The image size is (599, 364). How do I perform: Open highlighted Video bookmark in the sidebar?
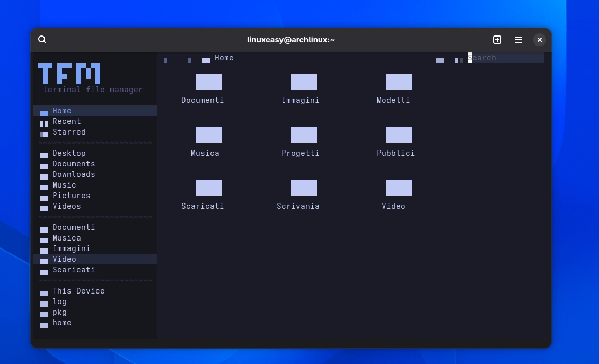[x=95, y=259]
